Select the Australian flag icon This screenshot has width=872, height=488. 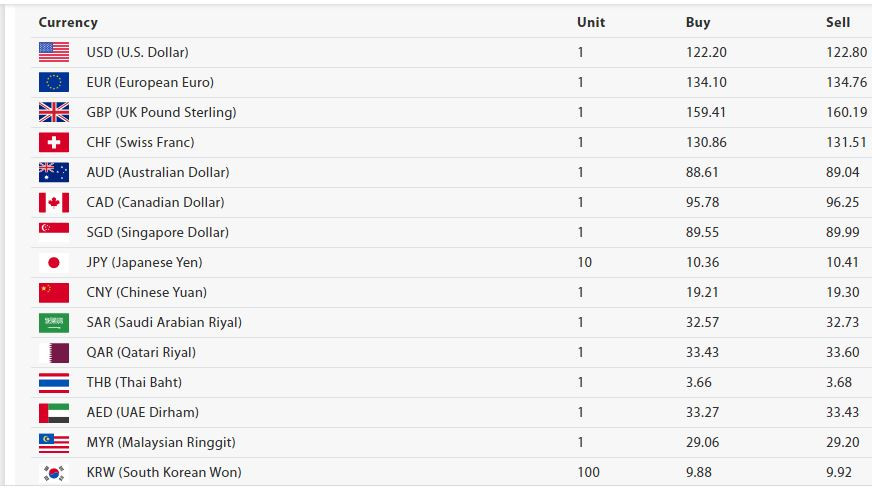click(54, 172)
